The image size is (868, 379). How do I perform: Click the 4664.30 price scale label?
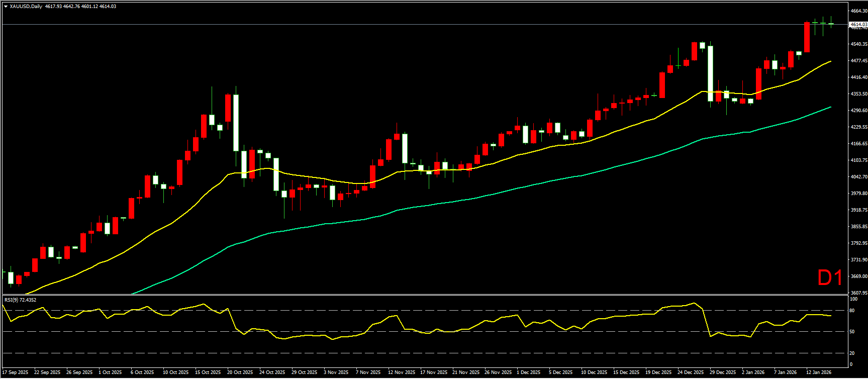pos(857,11)
